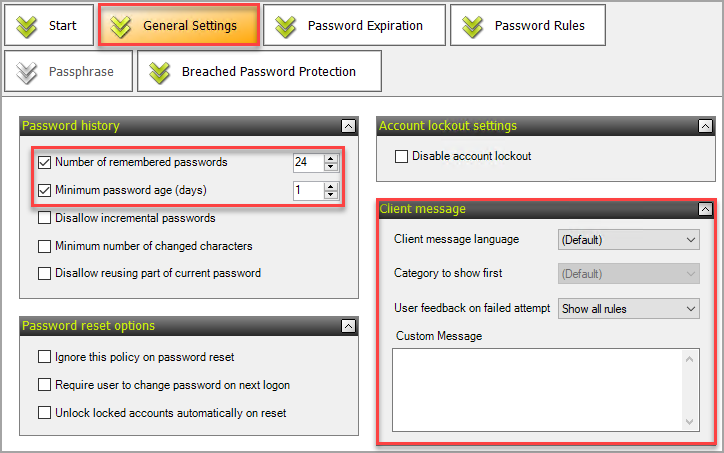Image resolution: width=724 pixels, height=453 pixels.
Task: Collapse the Password history panel
Action: [x=348, y=126]
